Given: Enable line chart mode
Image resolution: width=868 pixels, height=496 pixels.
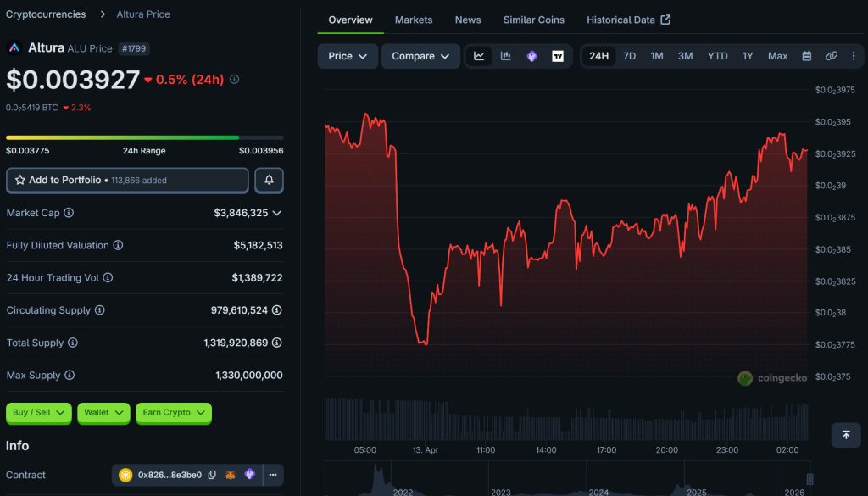Looking at the screenshot, I should tap(479, 55).
